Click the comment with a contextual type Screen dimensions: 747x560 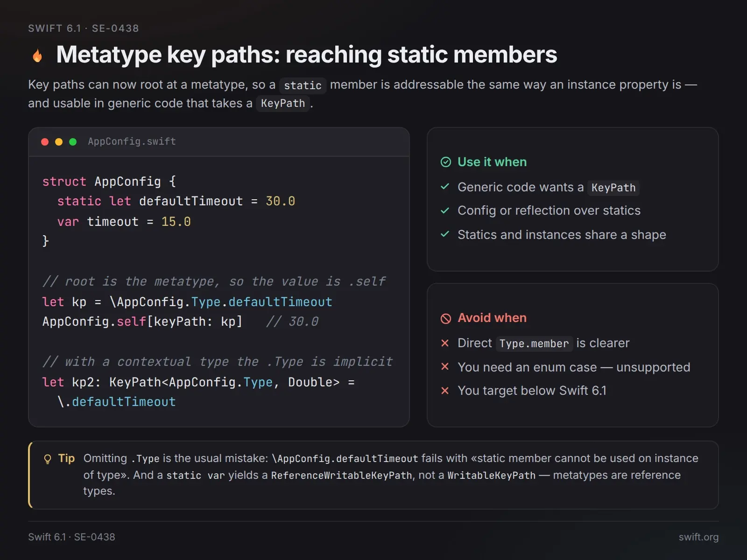(x=218, y=362)
